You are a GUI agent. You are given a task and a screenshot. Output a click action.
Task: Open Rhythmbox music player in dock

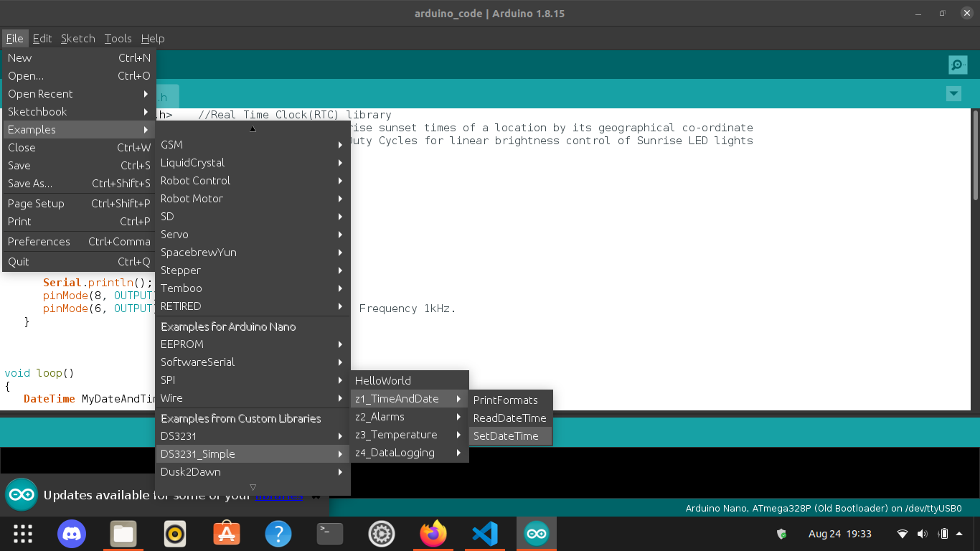tap(175, 534)
